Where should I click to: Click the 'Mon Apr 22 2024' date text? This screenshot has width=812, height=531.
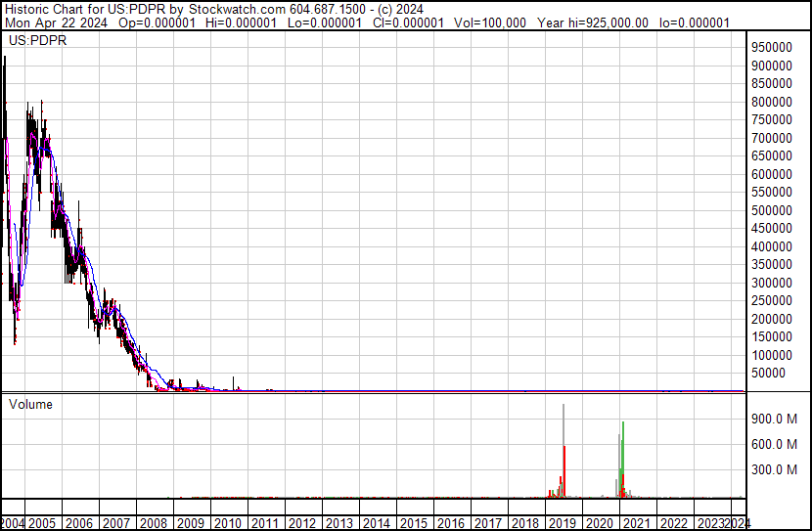click(56, 22)
